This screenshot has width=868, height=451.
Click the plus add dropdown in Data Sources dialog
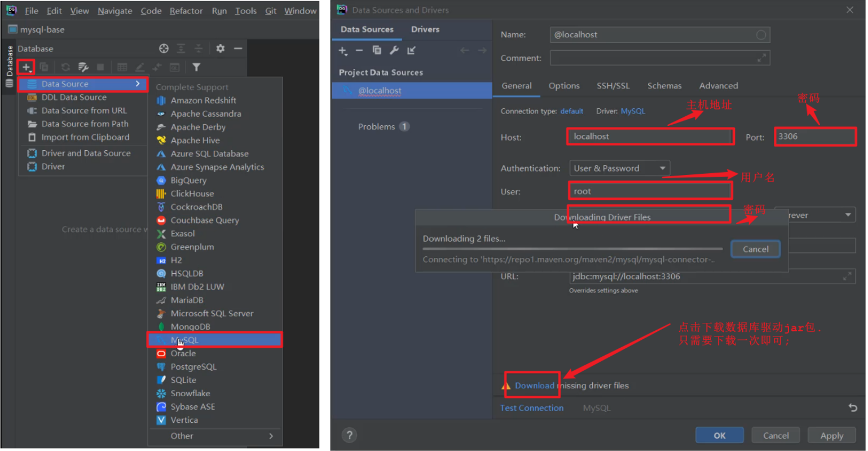[x=343, y=51]
